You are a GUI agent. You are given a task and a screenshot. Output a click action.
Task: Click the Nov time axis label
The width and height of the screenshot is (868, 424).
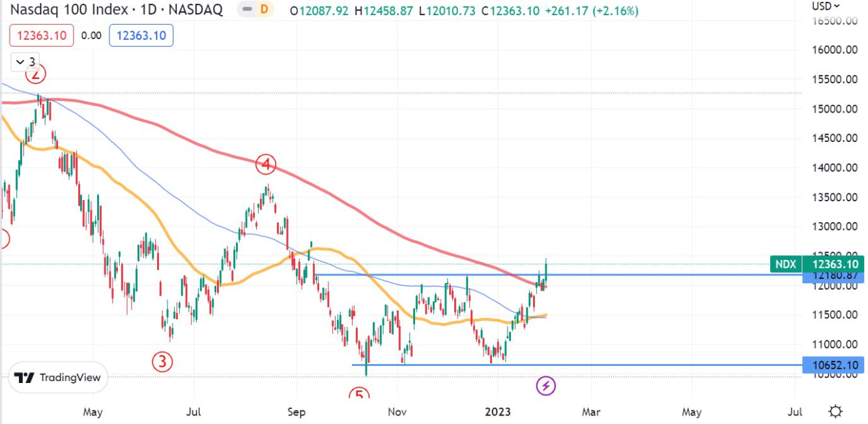point(397,412)
